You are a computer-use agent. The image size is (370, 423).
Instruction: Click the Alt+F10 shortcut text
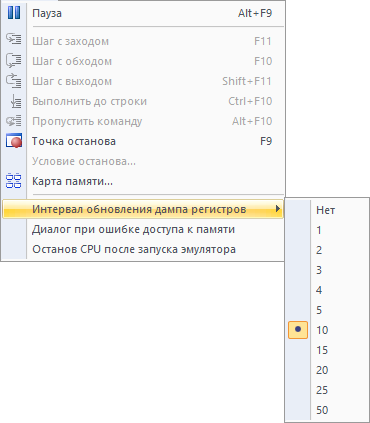pyautogui.click(x=252, y=121)
